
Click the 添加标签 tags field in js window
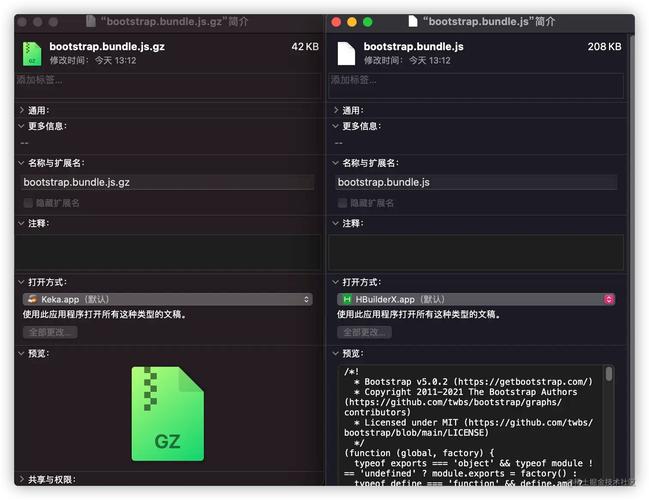(476, 86)
